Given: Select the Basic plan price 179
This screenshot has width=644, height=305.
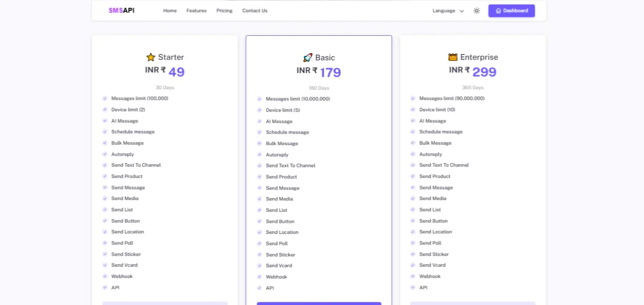Looking at the screenshot, I should click(330, 73).
